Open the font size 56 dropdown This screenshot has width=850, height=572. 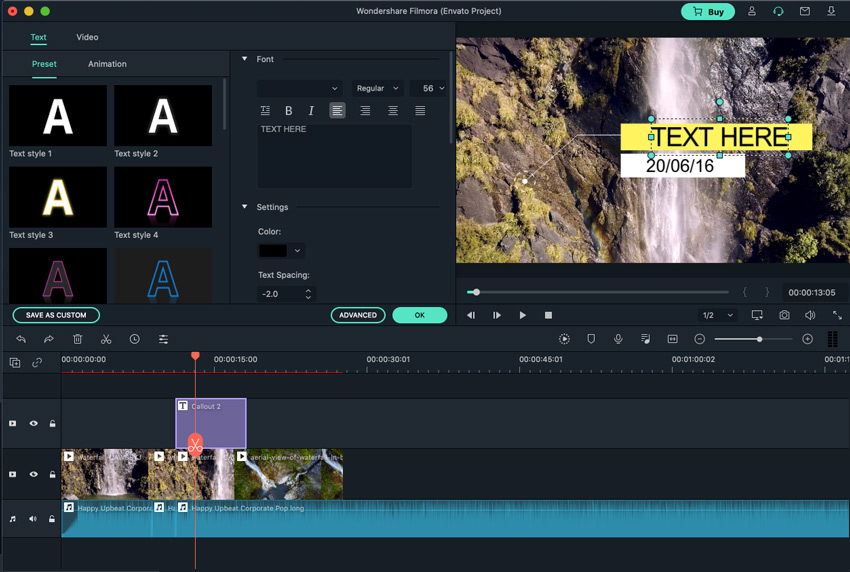pyautogui.click(x=429, y=88)
